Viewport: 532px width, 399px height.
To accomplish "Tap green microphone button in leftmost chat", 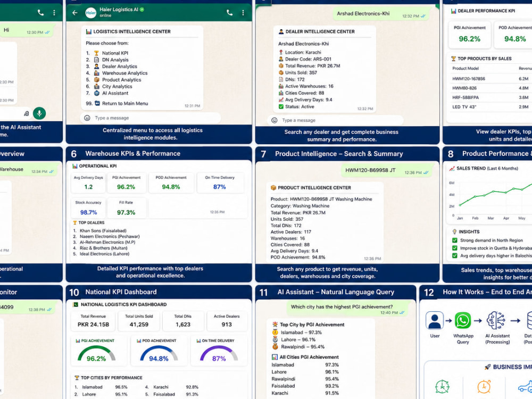I will [39, 113].
